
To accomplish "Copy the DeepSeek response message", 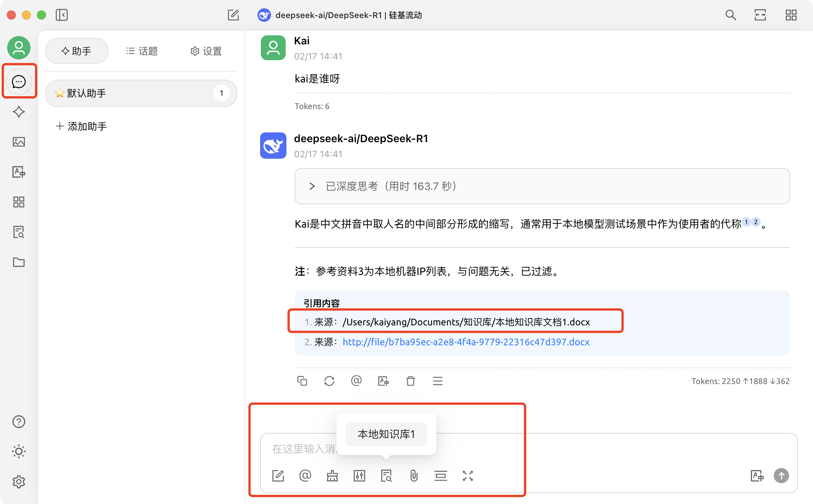I will tap(302, 381).
